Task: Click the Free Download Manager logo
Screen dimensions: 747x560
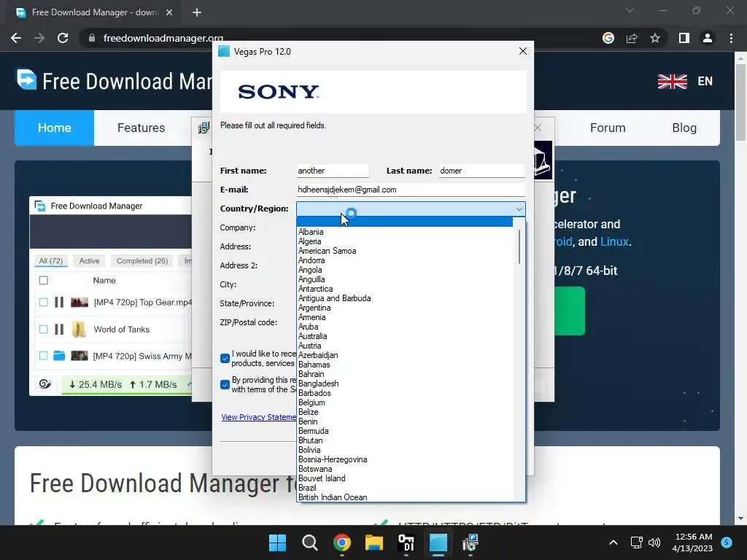Action: 27,79
